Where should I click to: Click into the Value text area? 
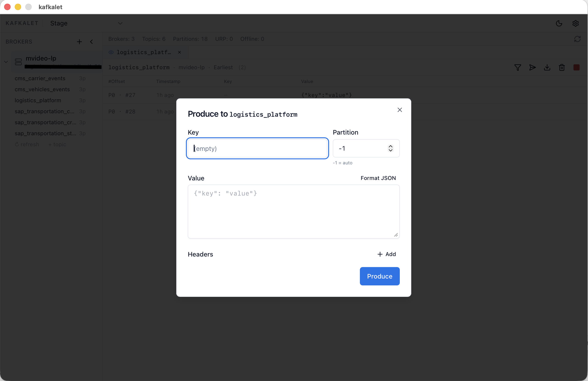coord(294,211)
